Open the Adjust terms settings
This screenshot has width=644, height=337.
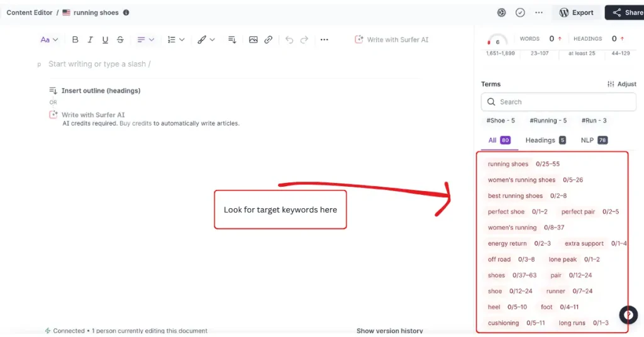click(x=621, y=84)
